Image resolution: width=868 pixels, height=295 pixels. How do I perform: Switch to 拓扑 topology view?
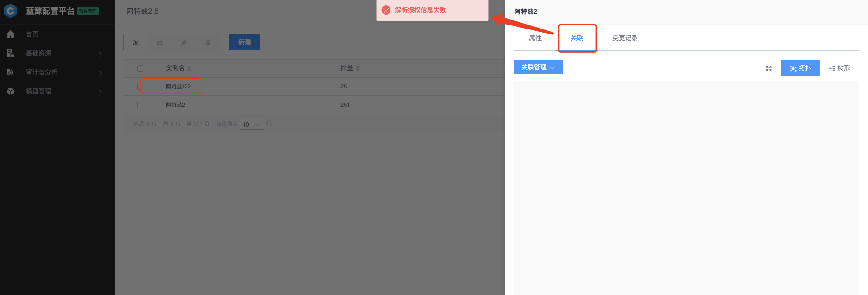(800, 68)
